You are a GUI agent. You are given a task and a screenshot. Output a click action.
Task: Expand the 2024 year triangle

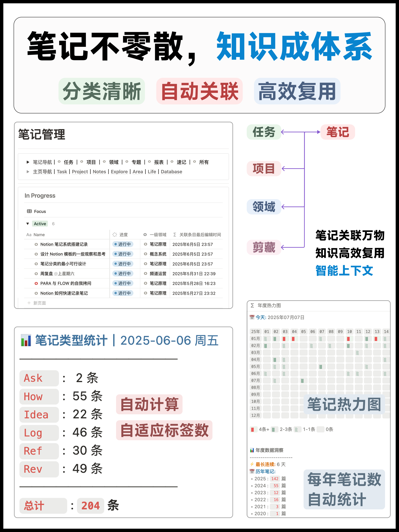(x=252, y=486)
